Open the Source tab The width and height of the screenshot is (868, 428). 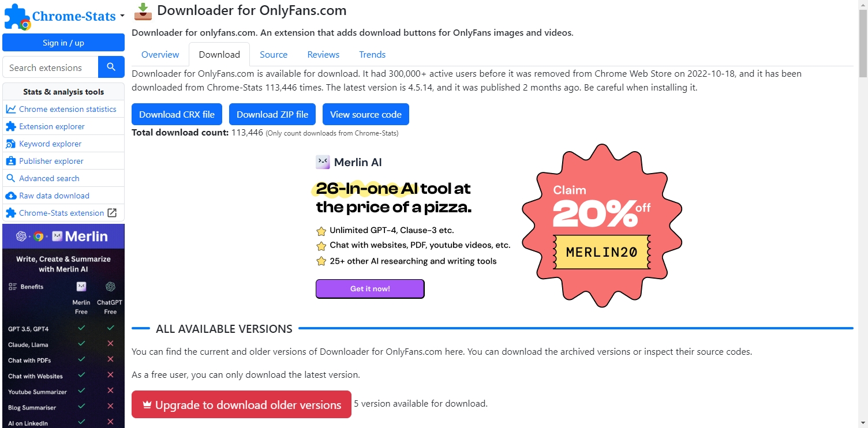coord(274,54)
